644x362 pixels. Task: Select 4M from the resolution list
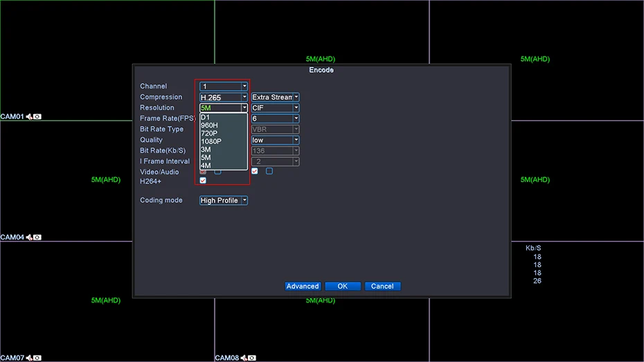(224, 165)
